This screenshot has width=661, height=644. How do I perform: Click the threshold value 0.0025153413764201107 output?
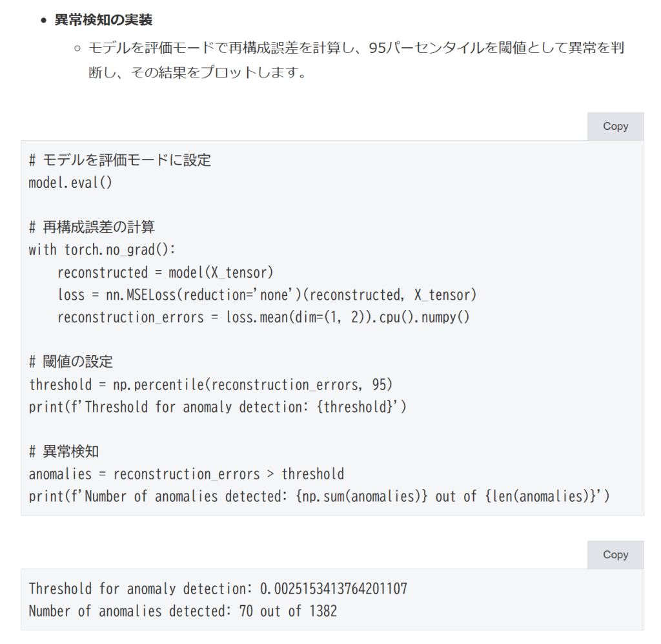click(333, 588)
